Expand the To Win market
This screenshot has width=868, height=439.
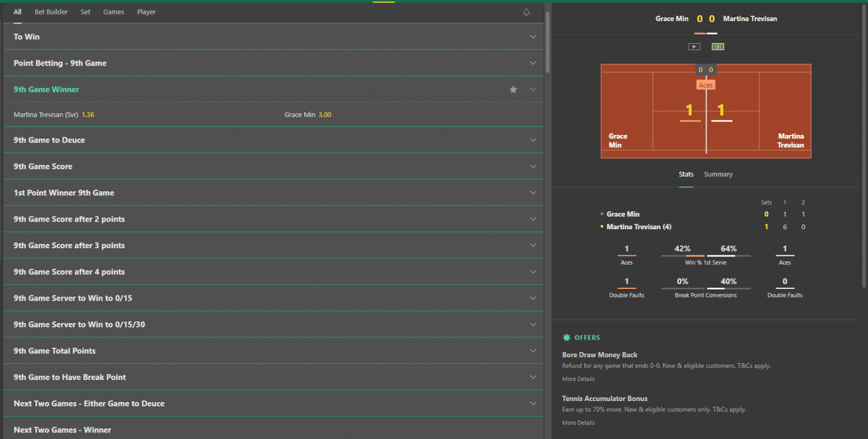coord(533,37)
